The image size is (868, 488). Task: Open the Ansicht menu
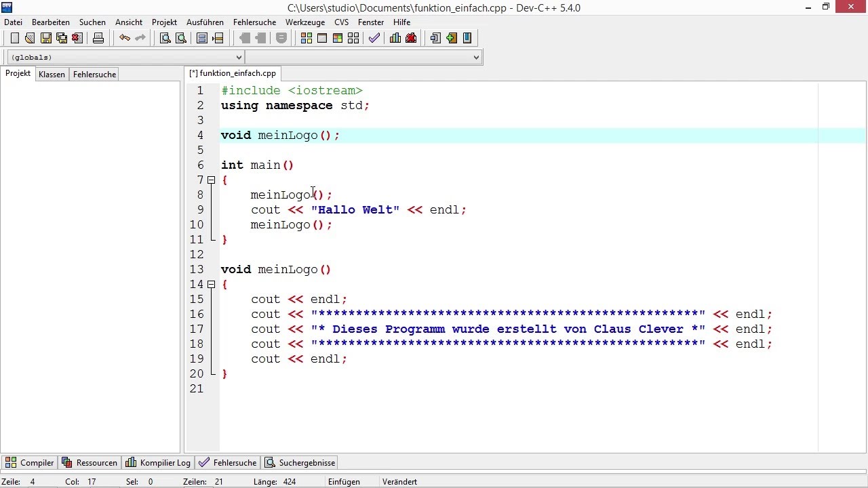[129, 22]
